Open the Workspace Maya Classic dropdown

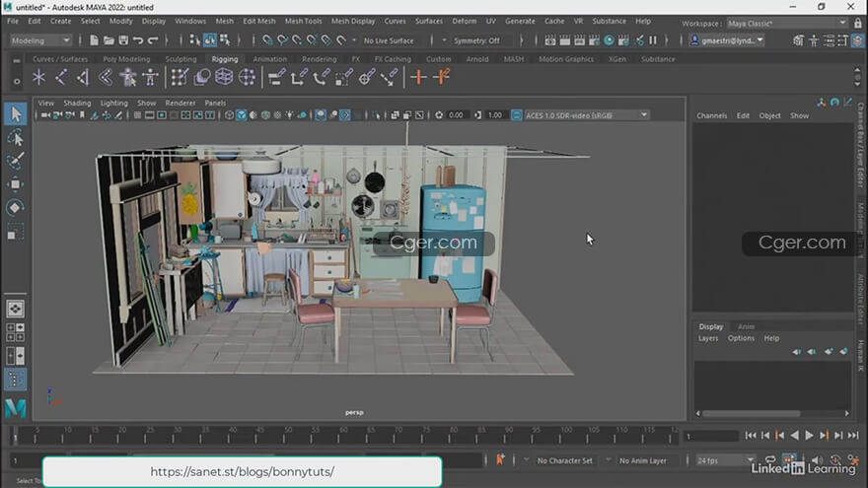coord(787,24)
